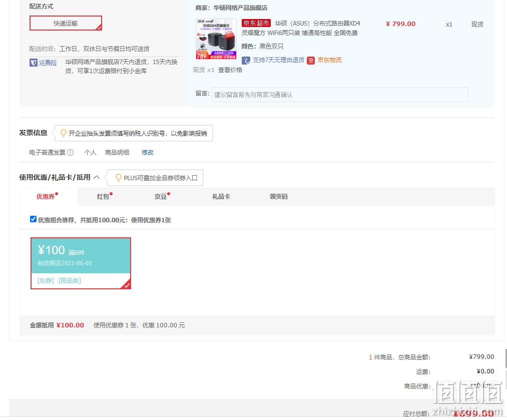This screenshot has height=420, width=507.
Task: Click the 限品类 tag on coupon
Action: 70,281
